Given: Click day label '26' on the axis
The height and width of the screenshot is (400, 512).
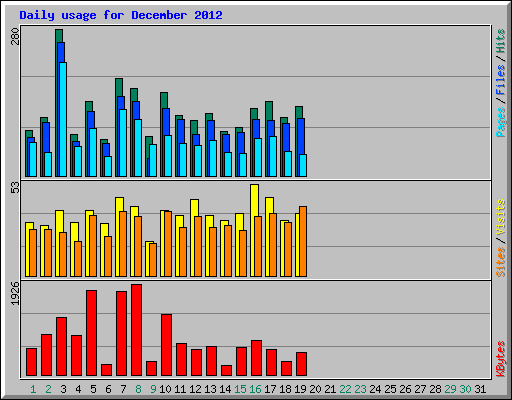Looking at the screenshot, I should 405,389.
